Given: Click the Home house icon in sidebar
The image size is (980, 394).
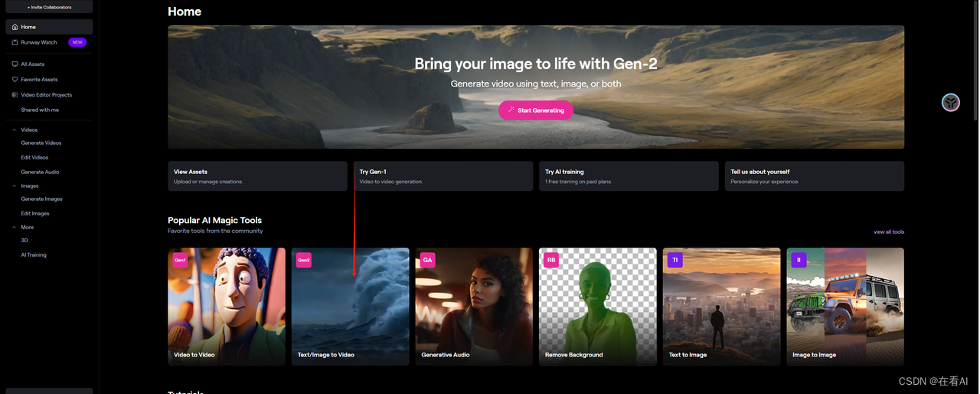Looking at the screenshot, I should click(x=15, y=27).
